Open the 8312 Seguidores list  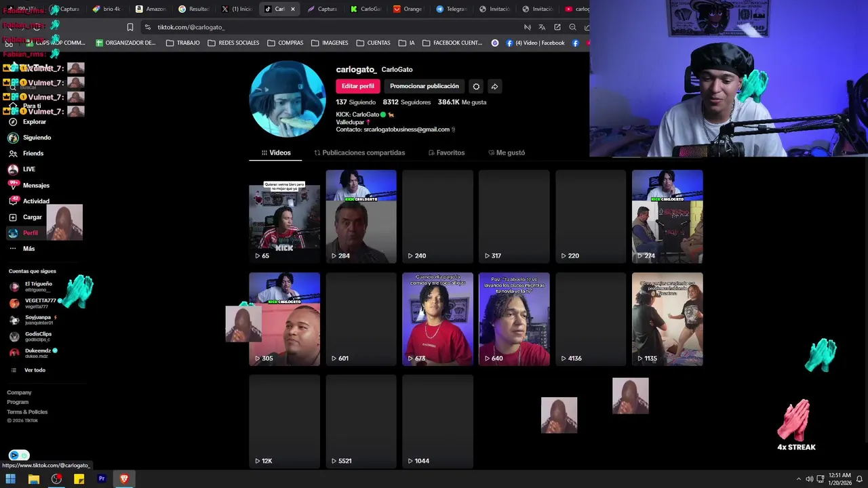tap(406, 102)
